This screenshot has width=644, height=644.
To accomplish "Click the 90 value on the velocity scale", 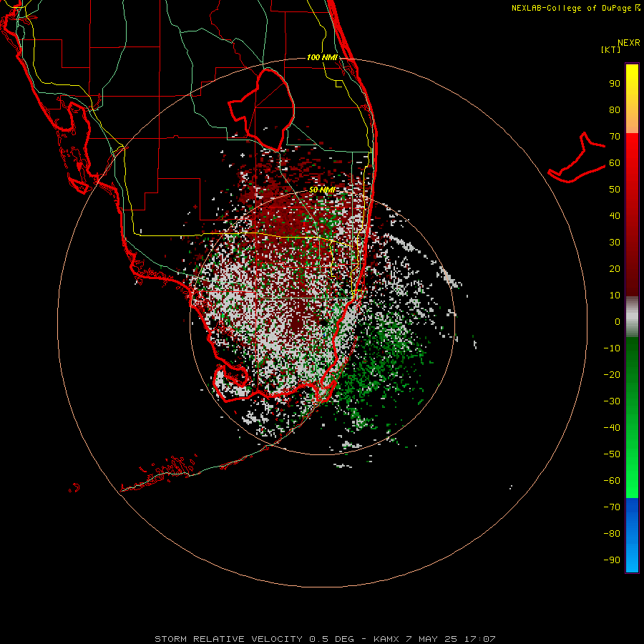I will (x=615, y=84).
